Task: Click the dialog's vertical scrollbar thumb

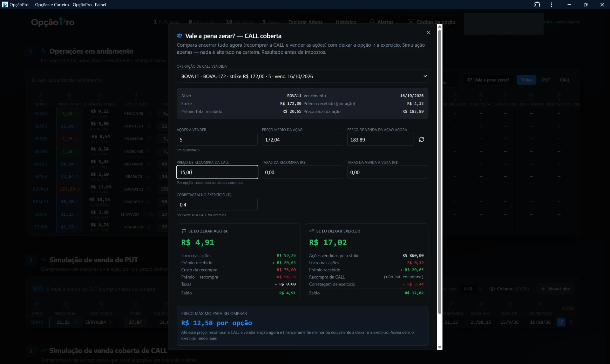Action: pyautogui.click(x=440, y=172)
